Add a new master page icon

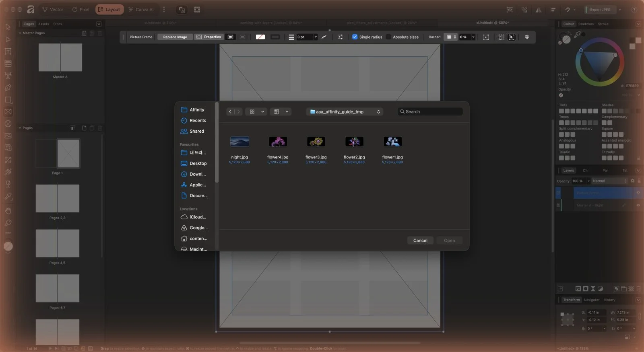84,33
